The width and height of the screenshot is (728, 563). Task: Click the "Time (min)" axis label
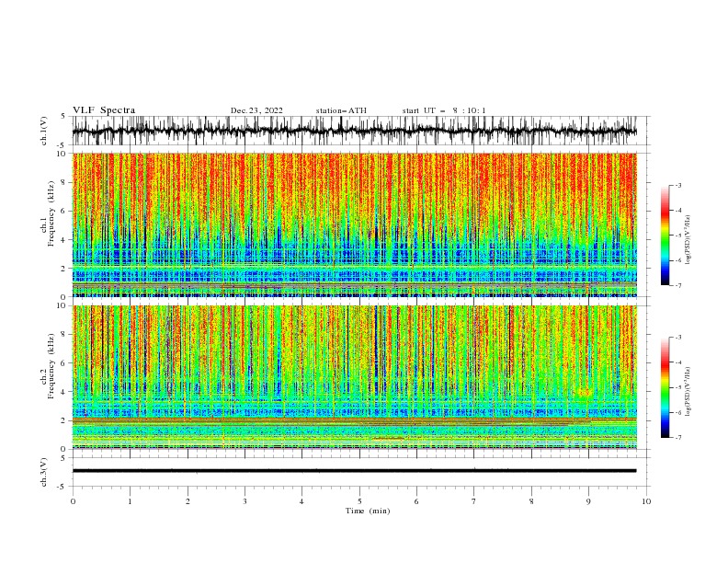point(368,511)
